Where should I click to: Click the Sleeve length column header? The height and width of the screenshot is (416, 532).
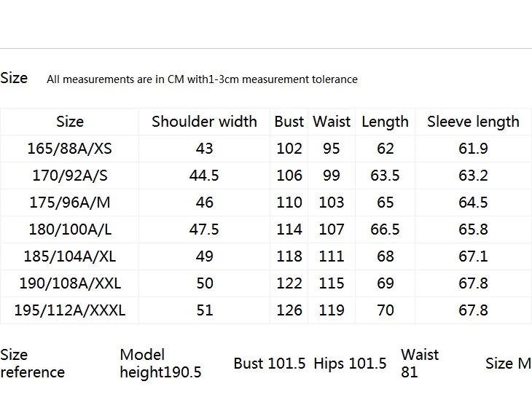(x=473, y=122)
